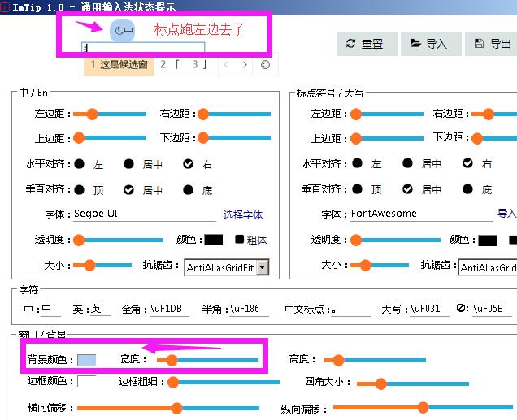Select first candidate 这是候选窗
The height and width of the screenshot is (420, 517).
tap(119, 64)
